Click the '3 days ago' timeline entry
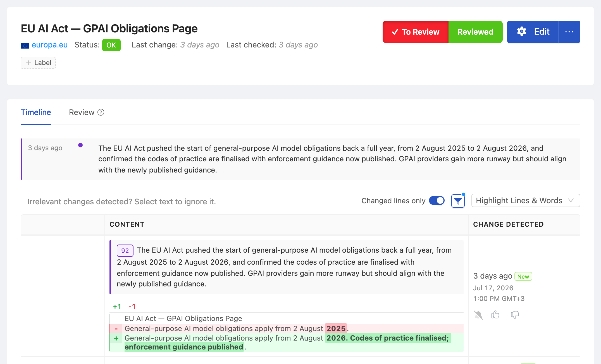Viewport: 601px width, 364px height. pos(301,159)
